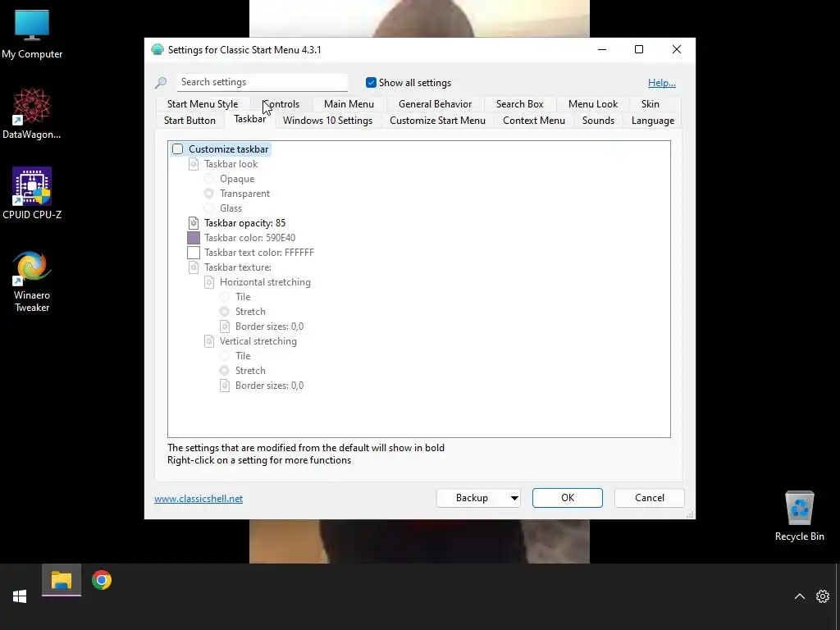Open File Explorer from the taskbar

pyautogui.click(x=62, y=580)
